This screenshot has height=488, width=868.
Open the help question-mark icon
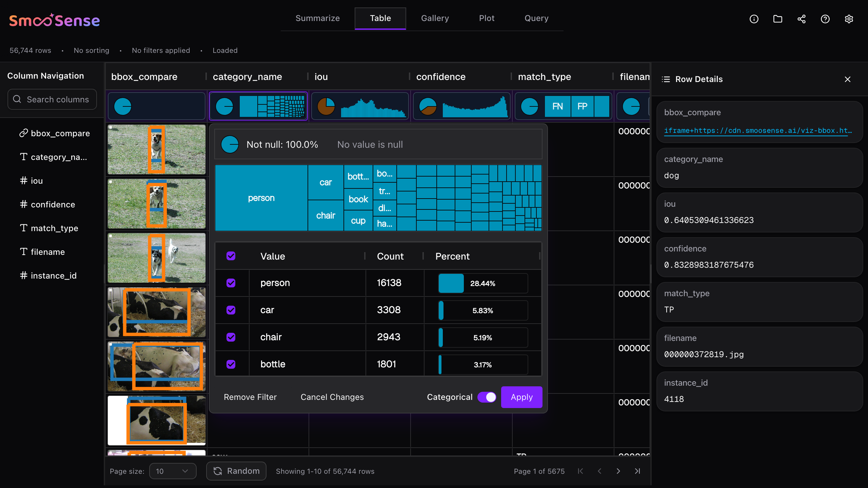[x=825, y=19]
